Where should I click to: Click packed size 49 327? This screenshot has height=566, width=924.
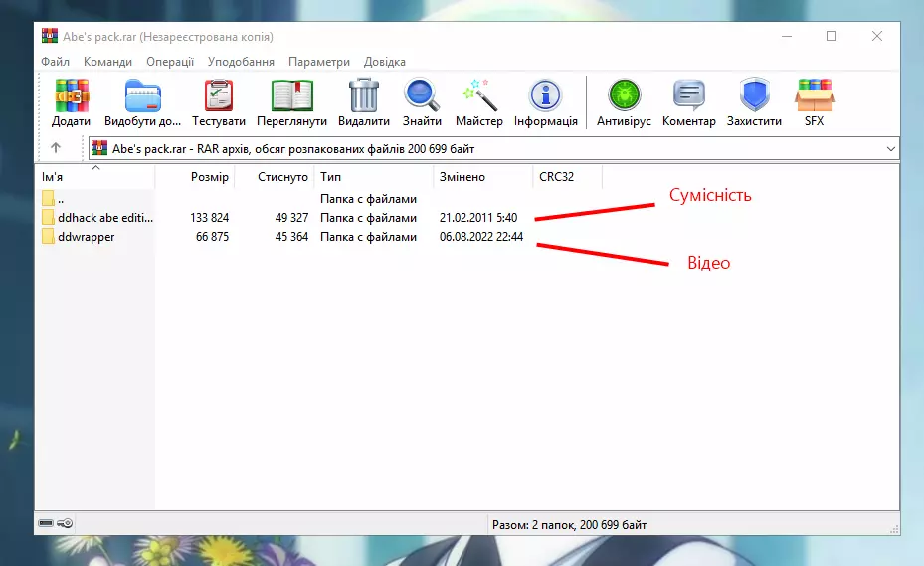click(291, 218)
